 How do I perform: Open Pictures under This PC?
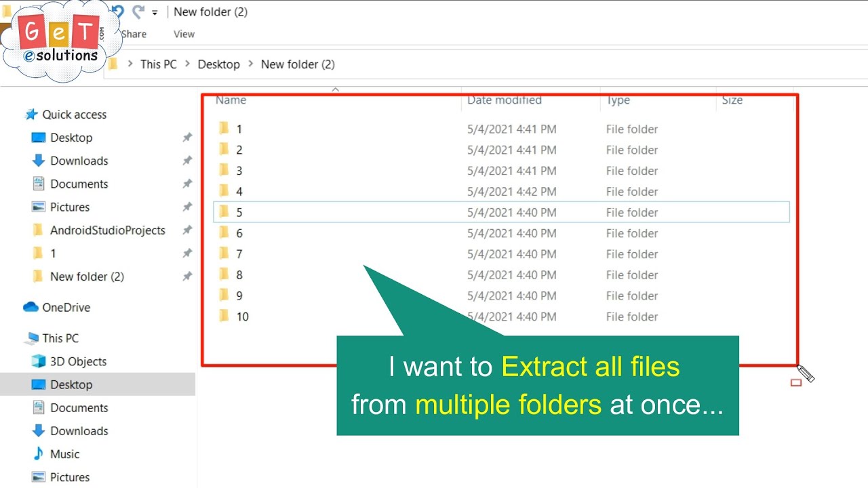point(70,477)
